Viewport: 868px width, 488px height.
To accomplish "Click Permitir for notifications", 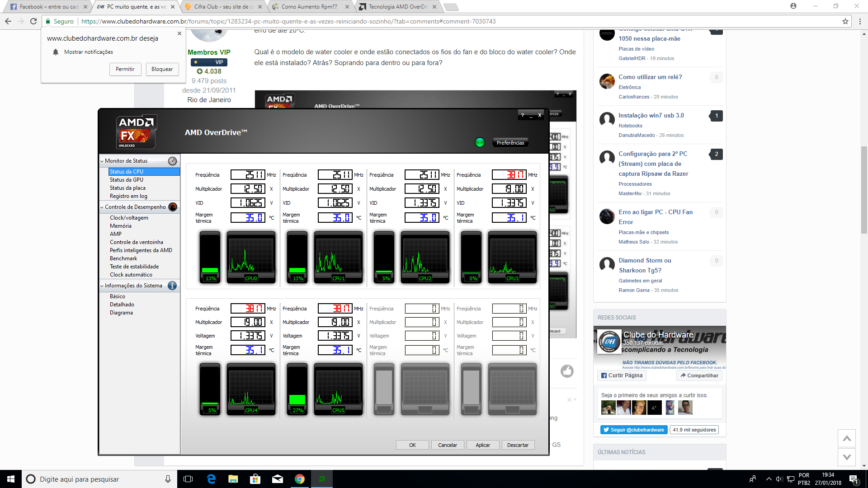I will click(x=125, y=69).
